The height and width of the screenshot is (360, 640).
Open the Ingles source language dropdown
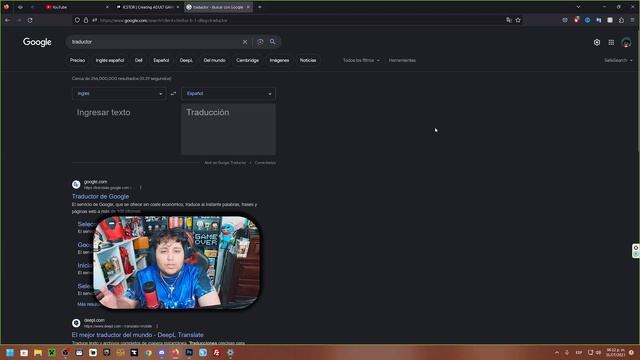(x=119, y=93)
